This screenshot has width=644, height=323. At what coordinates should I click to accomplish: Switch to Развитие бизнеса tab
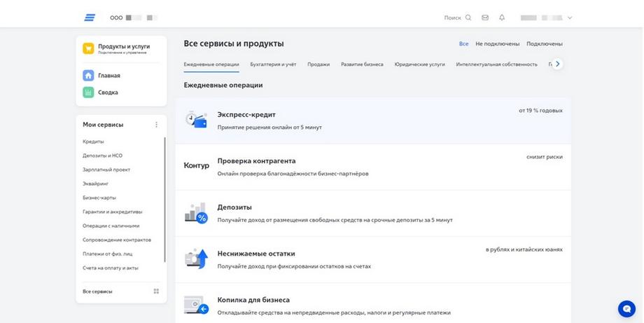(x=363, y=64)
